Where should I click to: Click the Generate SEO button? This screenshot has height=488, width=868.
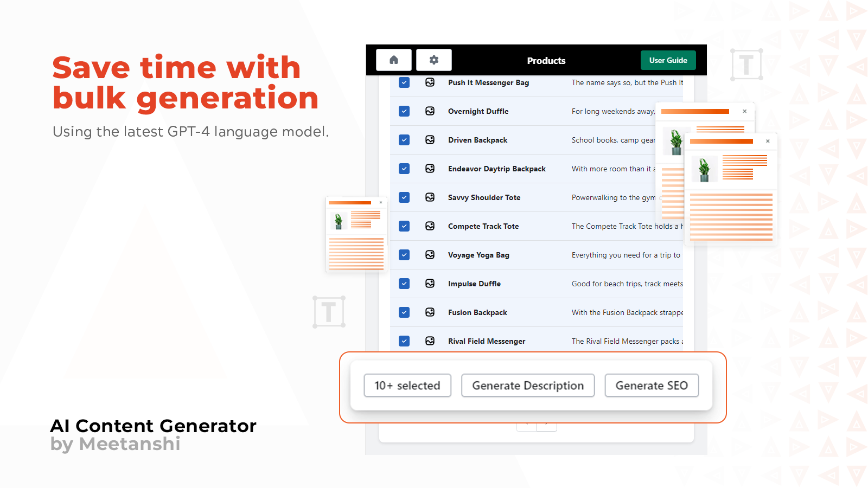[x=652, y=386]
